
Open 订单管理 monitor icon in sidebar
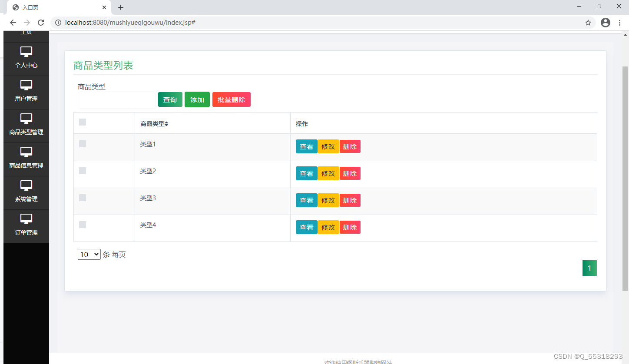(26, 219)
